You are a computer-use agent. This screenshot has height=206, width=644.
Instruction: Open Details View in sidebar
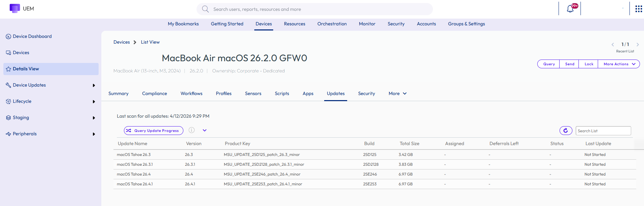pos(51,69)
